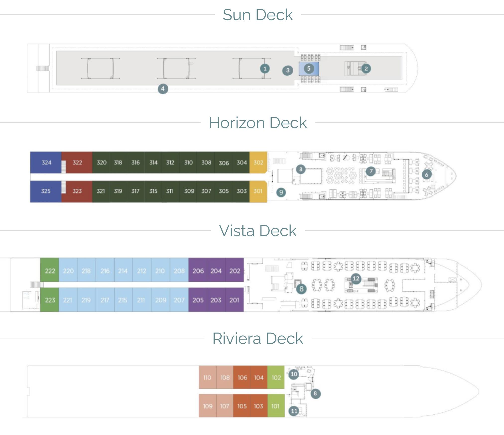Click the Horizon Deck heading

258,123
